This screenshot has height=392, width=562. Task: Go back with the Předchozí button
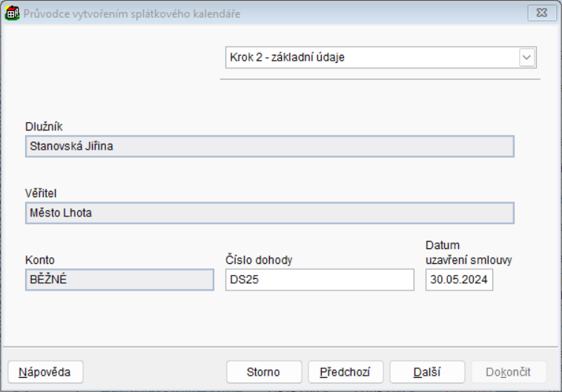point(346,372)
